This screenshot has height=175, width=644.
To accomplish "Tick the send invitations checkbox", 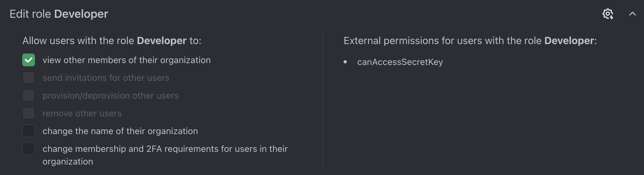I will click(x=29, y=78).
